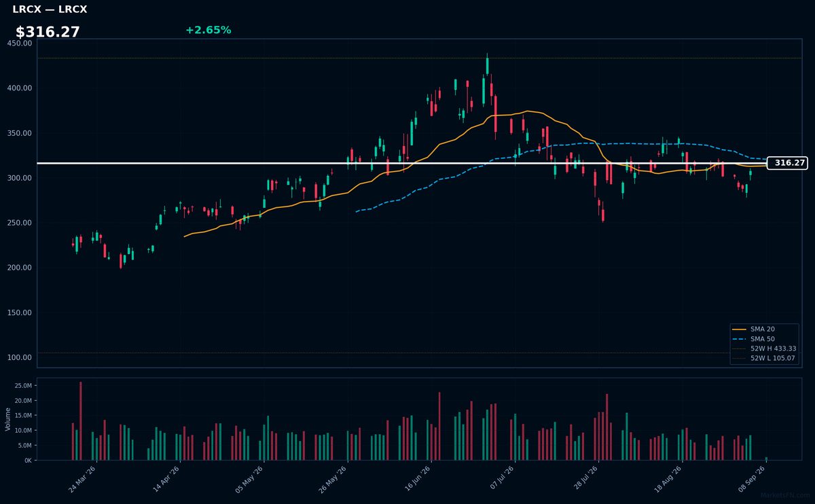815x504 pixels.
Task: Click the 400.00 price axis label
Action: click(x=20, y=88)
